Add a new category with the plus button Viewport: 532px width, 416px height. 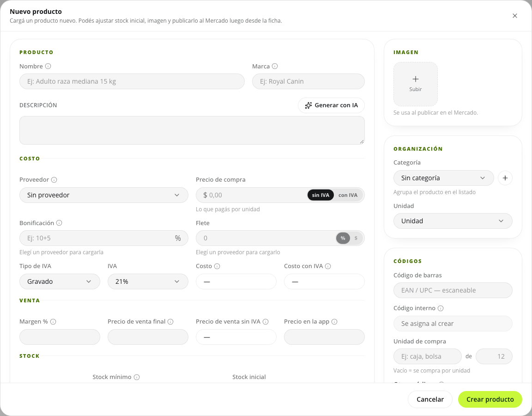[505, 178]
